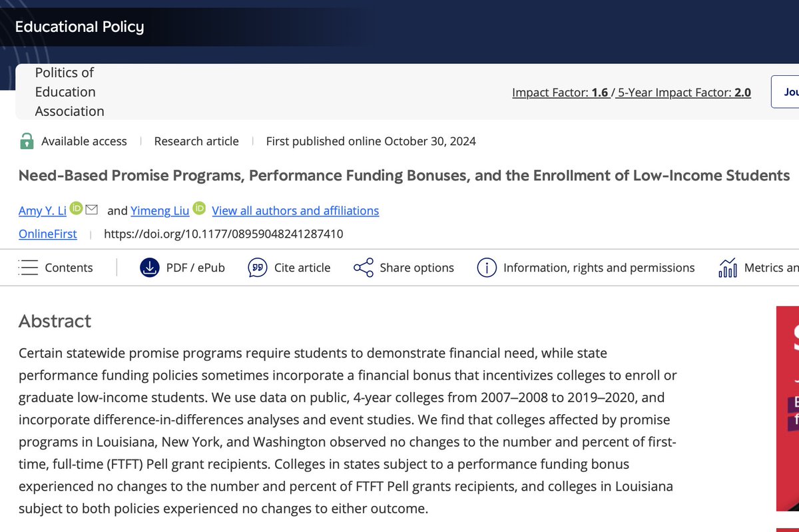Click the Politics of Education Association text
This screenshot has height=532, width=799.
click(69, 92)
